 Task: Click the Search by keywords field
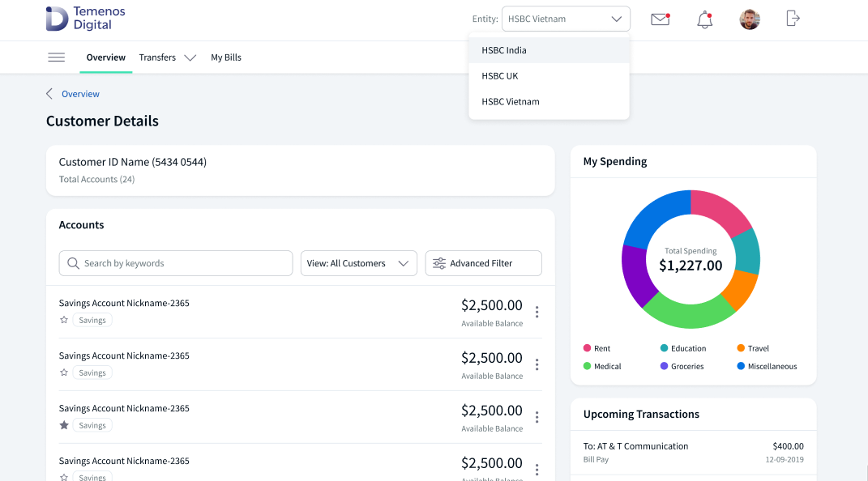[x=176, y=263]
